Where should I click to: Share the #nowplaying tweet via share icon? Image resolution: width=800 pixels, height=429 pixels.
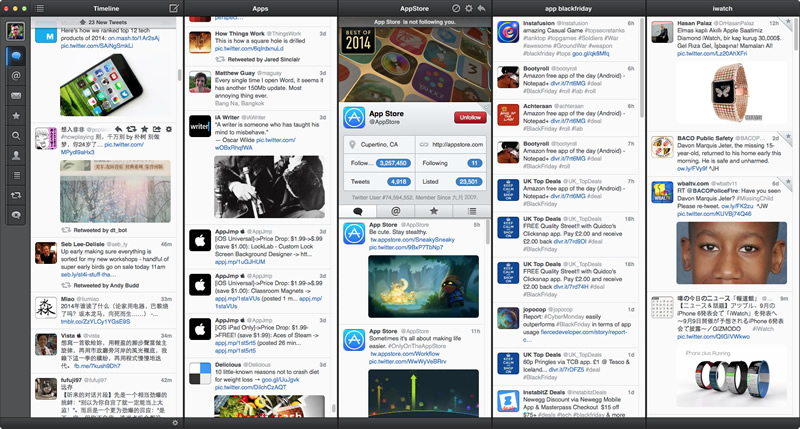pos(157,130)
